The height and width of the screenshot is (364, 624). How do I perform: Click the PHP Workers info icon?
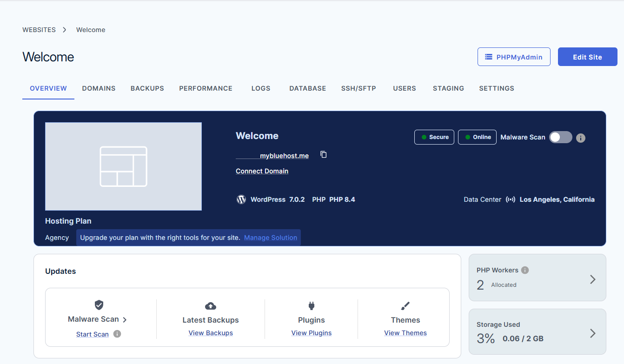(x=525, y=270)
